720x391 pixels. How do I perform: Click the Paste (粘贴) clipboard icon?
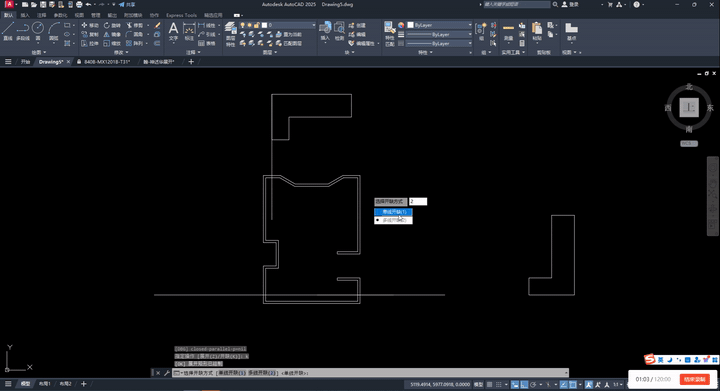(x=537, y=31)
